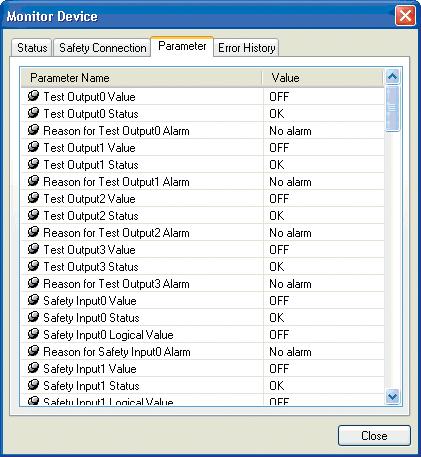The height and width of the screenshot is (457, 421).
Task: Open the Safety Connection tab
Action: point(102,48)
